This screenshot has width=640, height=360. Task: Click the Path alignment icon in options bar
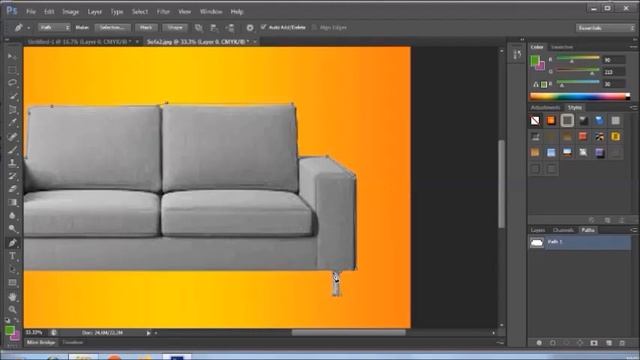pyautogui.click(x=214, y=28)
